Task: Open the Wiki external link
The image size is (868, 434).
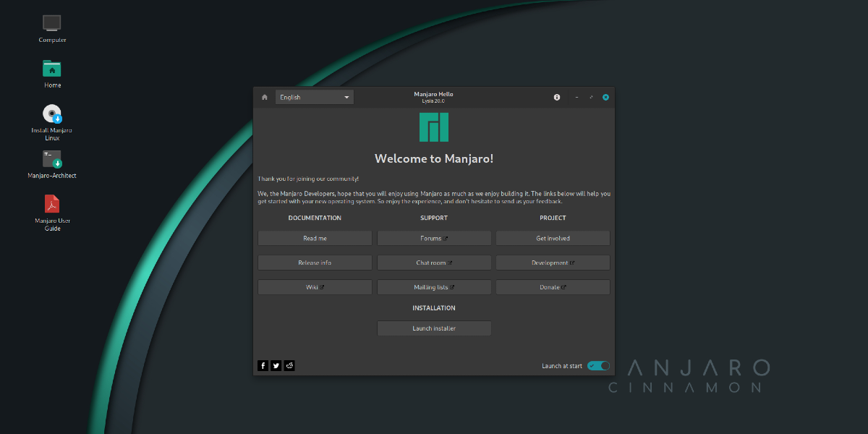Action: [x=315, y=287]
